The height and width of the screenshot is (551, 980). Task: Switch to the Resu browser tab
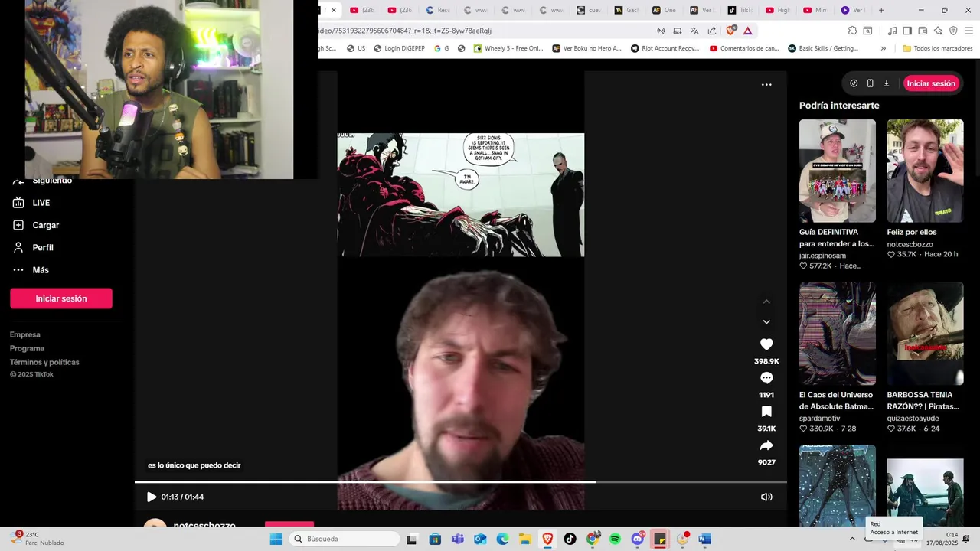[x=438, y=10]
